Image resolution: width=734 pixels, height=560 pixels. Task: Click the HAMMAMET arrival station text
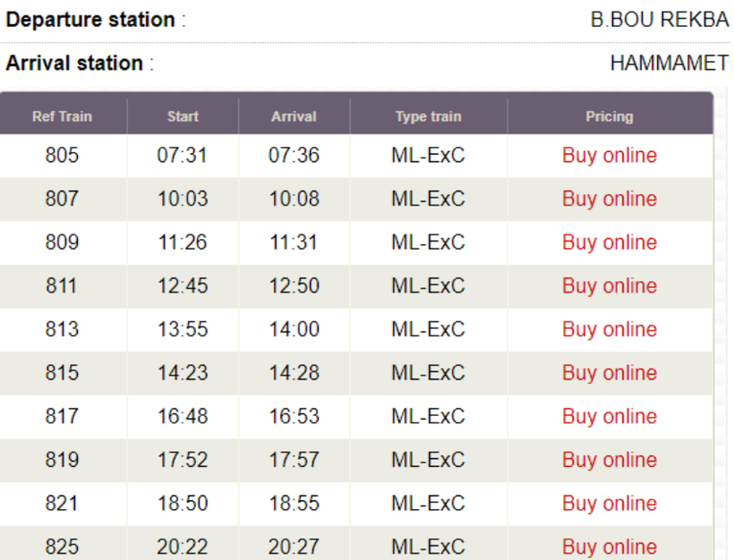tap(669, 64)
